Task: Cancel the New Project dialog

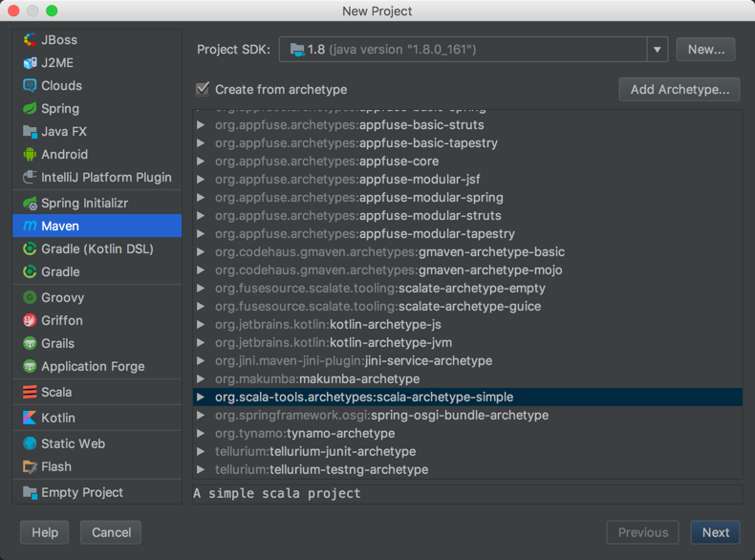Action: tap(111, 532)
